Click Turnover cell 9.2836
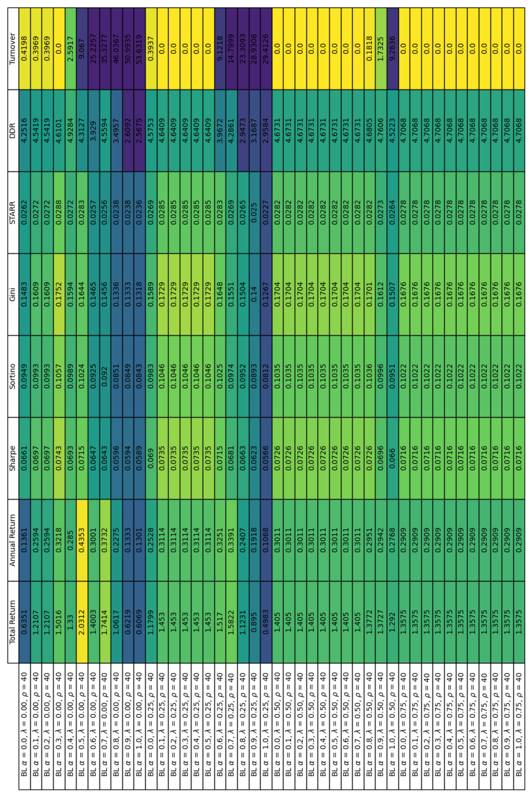This screenshot has height=798, width=532. [x=393, y=49]
